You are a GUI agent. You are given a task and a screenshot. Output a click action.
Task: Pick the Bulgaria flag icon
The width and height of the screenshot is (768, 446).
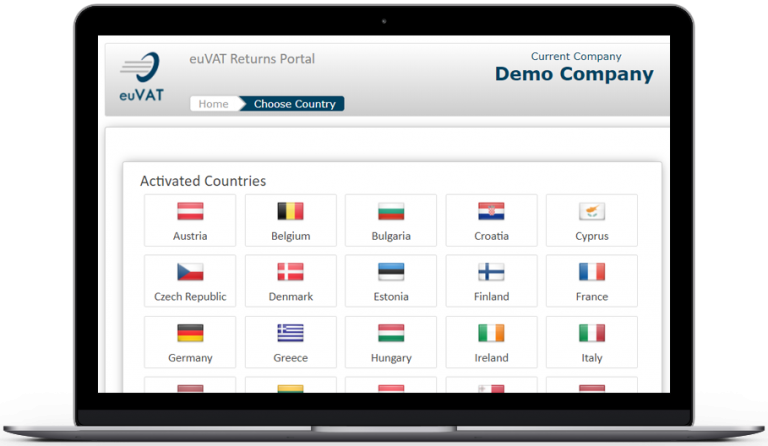pos(391,212)
